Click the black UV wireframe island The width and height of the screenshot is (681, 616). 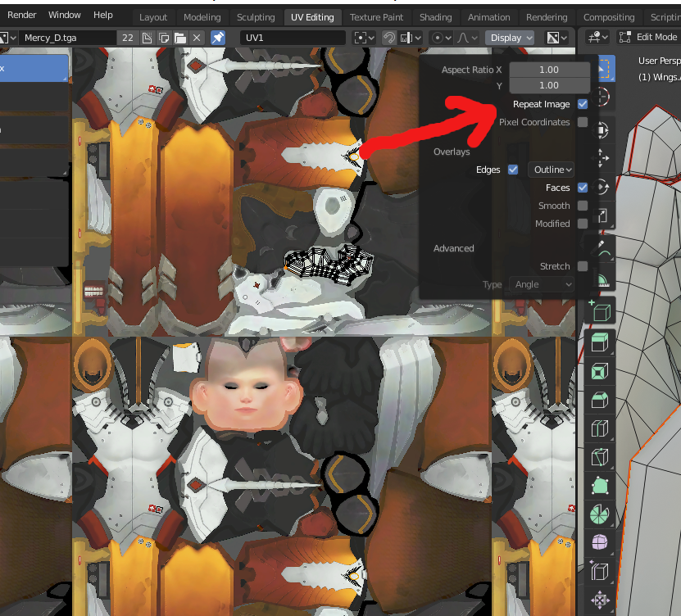(x=329, y=264)
